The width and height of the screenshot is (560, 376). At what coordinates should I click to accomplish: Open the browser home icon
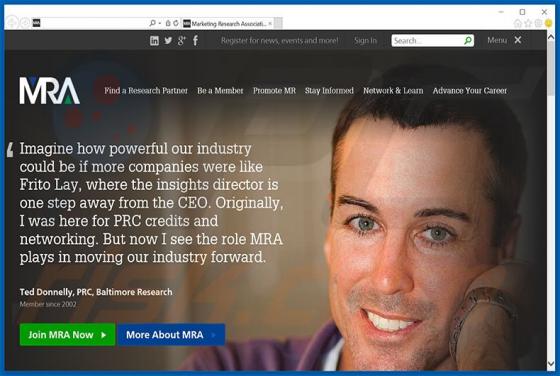[x=518, y=24]
